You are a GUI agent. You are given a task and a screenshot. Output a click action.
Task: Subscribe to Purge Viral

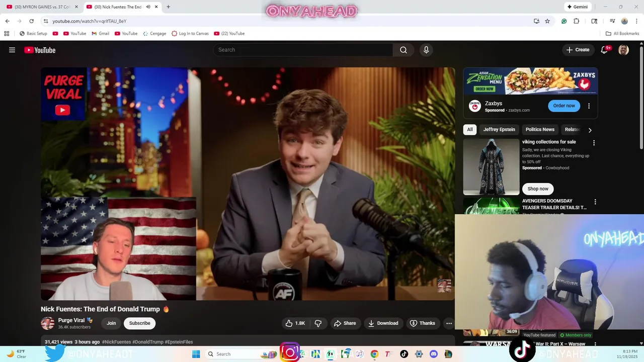point(139,323)
